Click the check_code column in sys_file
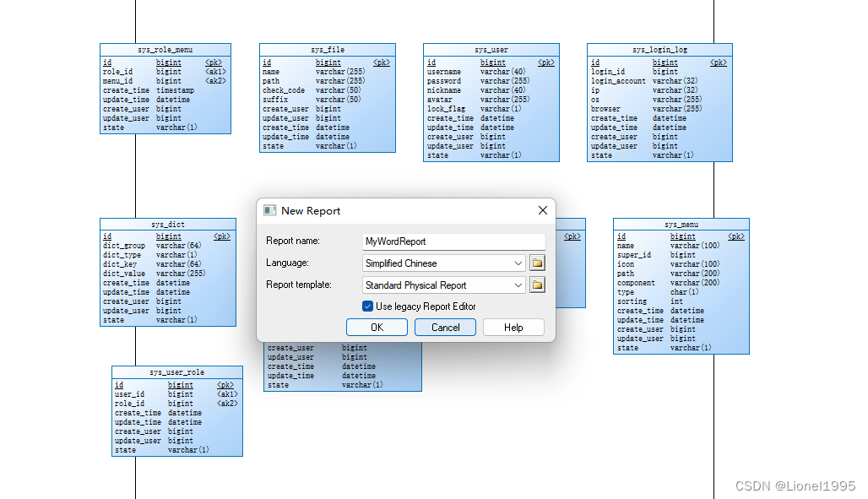This screenshot has width=868, height=499. (x=284, y=90)
